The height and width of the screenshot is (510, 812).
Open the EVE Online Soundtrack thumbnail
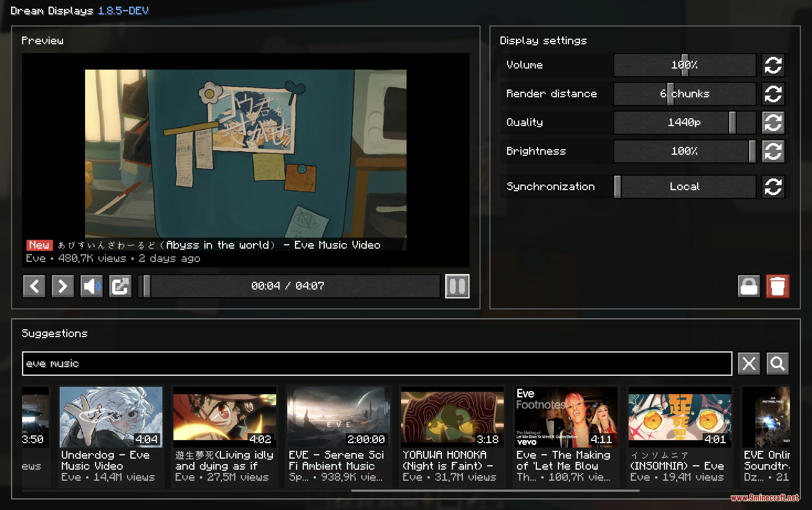coord(766,417)
